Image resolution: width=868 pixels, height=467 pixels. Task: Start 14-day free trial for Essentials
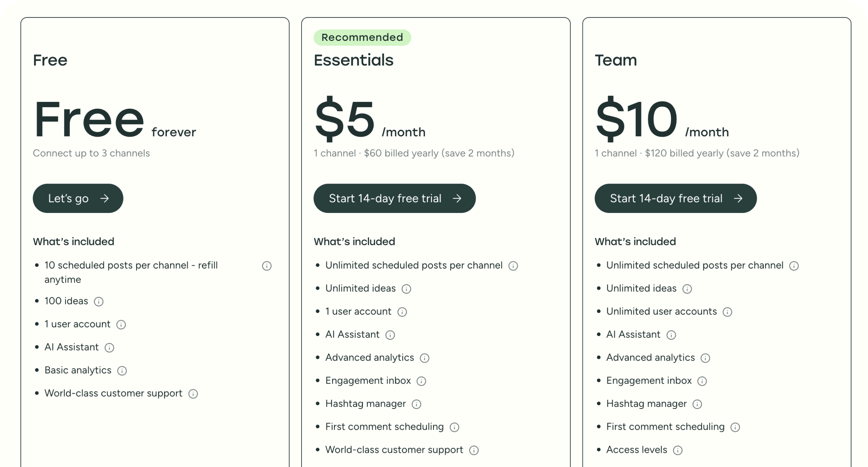coord(394,198)
